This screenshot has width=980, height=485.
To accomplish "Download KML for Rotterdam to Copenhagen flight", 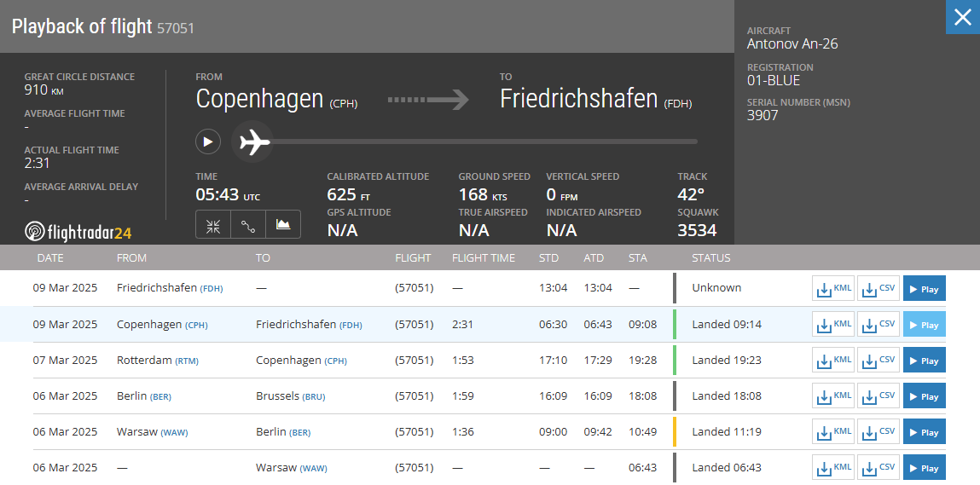I will tap(833, 360).
